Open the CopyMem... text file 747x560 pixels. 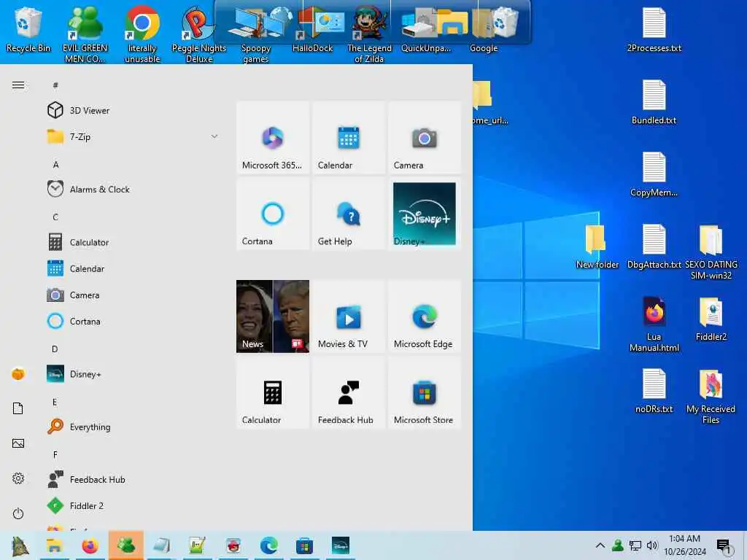tap(654, 174)
